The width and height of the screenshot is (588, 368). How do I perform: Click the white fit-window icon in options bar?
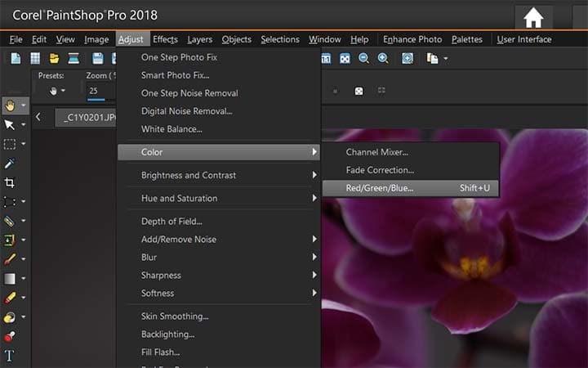359,92
